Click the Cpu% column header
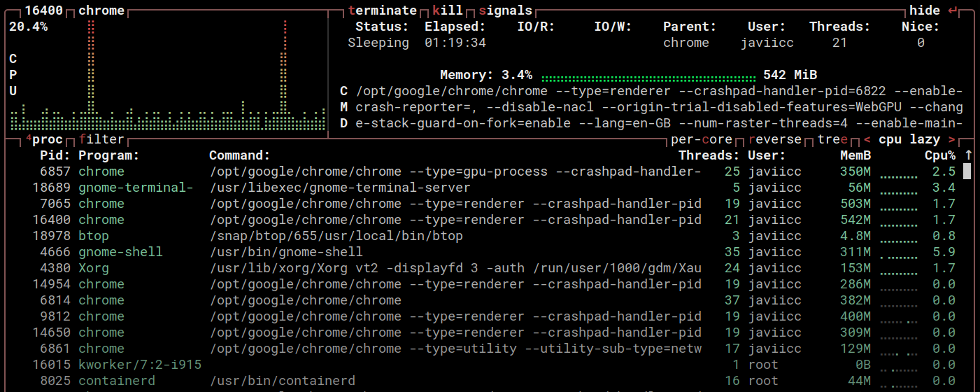 (x=940, y=155)
